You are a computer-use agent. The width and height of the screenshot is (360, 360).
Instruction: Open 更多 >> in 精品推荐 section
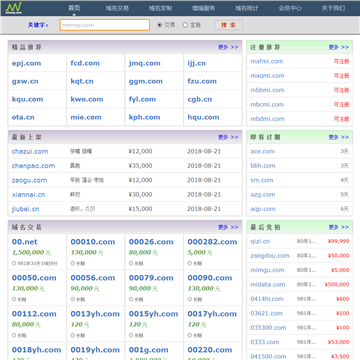(x=228, y=47)
